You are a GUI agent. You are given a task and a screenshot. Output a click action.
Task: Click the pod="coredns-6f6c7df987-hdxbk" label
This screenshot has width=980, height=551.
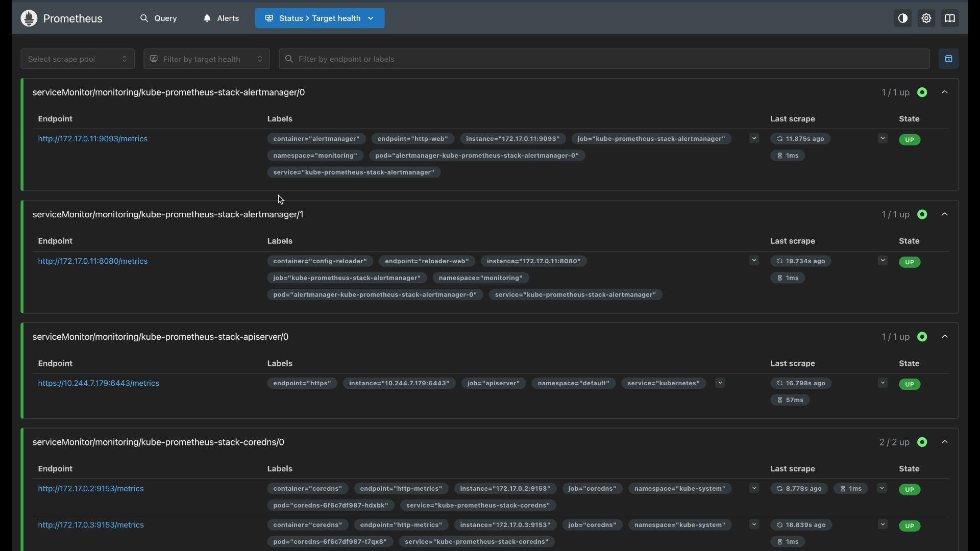point(331,506)
